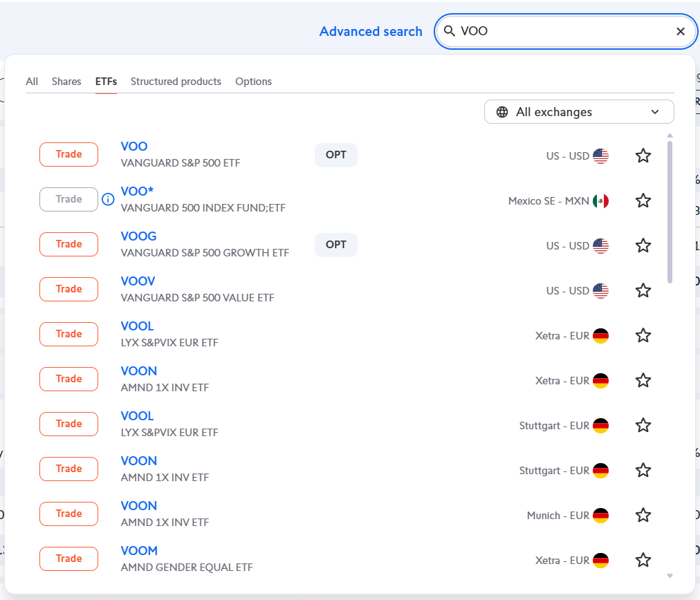
Task: Click 'Mexico SE - MXN' text
Action: click(x=549, y=201)
